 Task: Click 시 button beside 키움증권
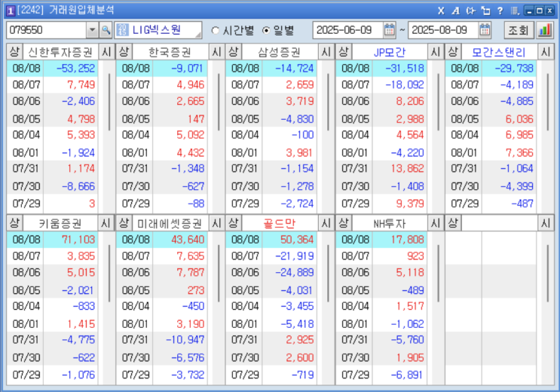tap(106, 223)
